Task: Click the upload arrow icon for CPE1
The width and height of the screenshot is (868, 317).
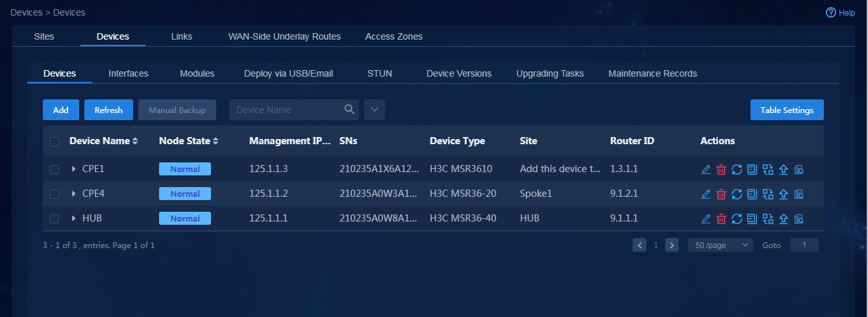Action: click(x=783, y=170)
